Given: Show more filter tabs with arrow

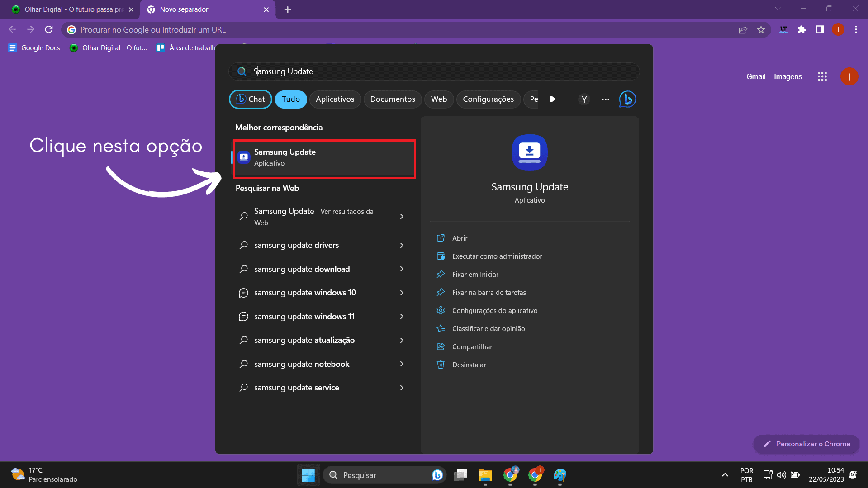Looking at the screenshot, I should click(x=552, y=99).
